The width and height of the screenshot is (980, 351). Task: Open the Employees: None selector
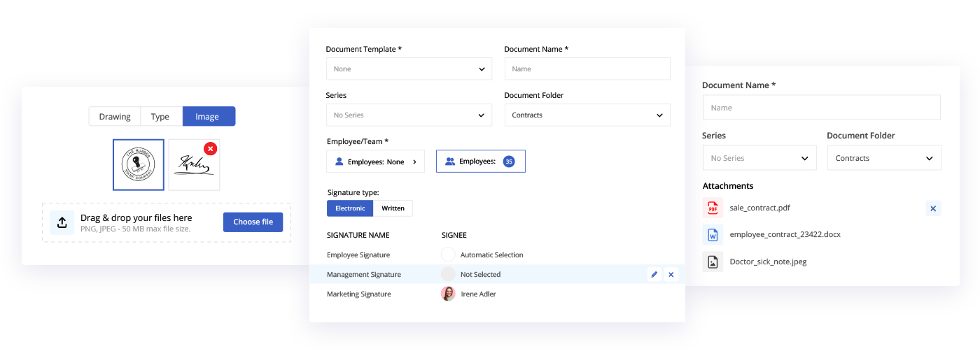(x=375, y=162)
